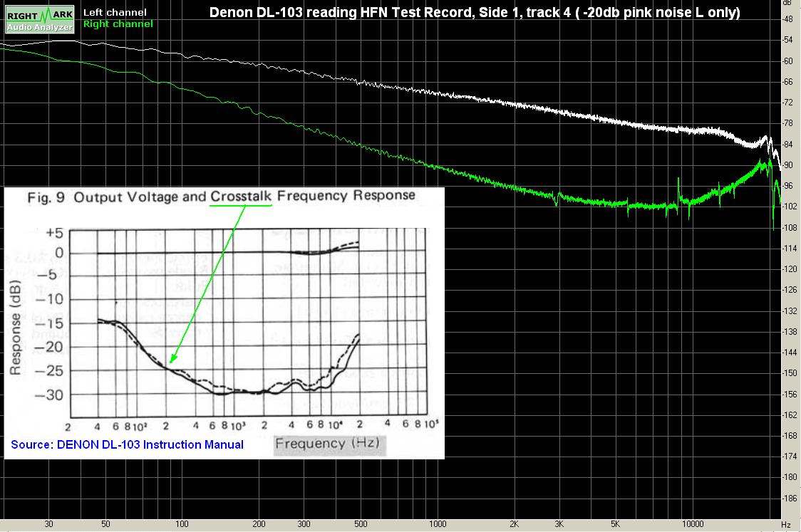Click the Response (dB) vertical axis label
Image resolution: width=801 pixels, height=532 pixels.
coord(15,328)
